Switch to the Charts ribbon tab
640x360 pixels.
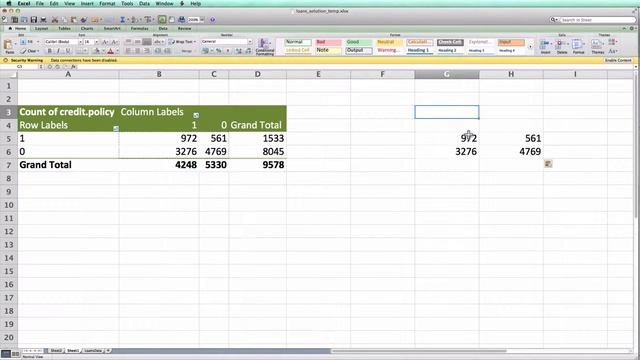point(87,29)
